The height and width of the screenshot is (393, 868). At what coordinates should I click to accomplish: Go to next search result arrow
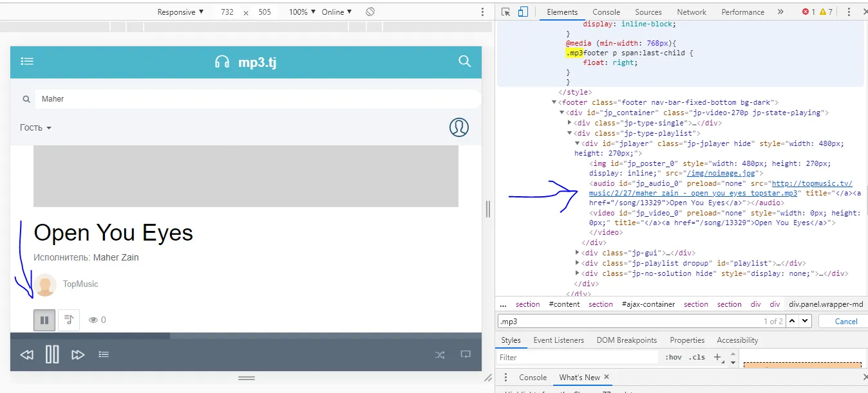point(806,321)
